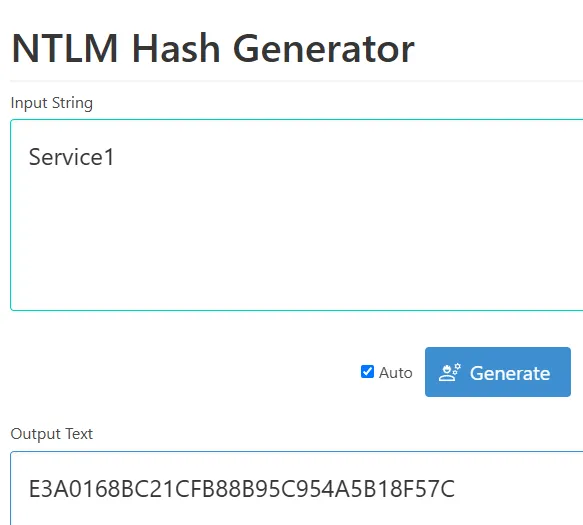This screenshot has height=525, width=583.
Task: Place cursor after the 1 in Service1
Action: point(115,157)
